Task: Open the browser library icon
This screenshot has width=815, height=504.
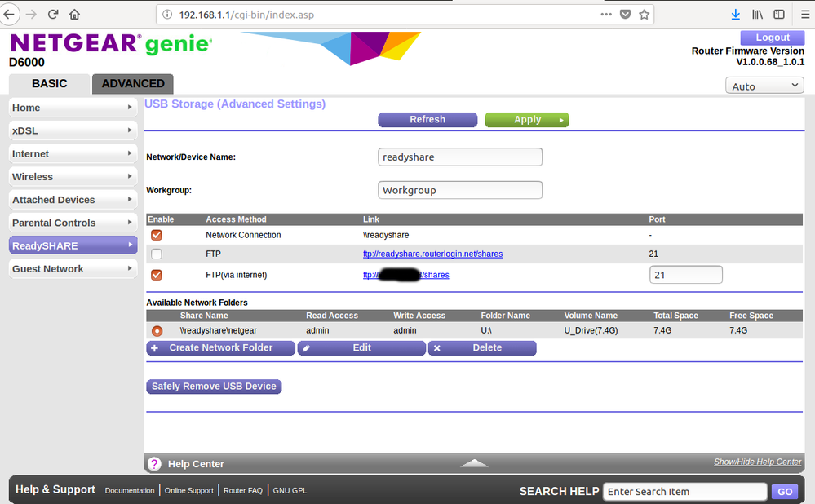Action: pos(757,15)
